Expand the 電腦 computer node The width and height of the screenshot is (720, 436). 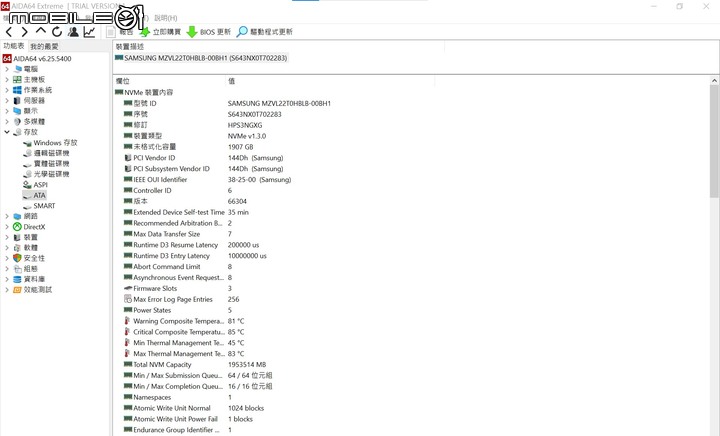(7, 69)
